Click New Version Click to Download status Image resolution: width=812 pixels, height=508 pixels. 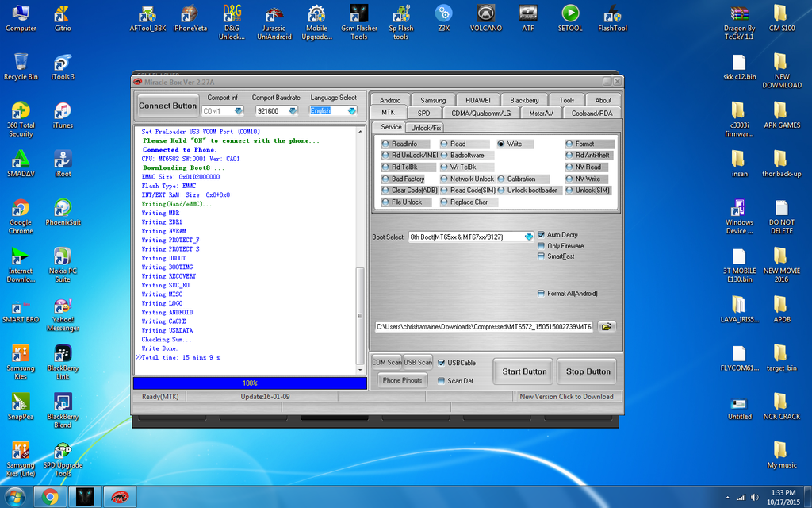point(566,397)
